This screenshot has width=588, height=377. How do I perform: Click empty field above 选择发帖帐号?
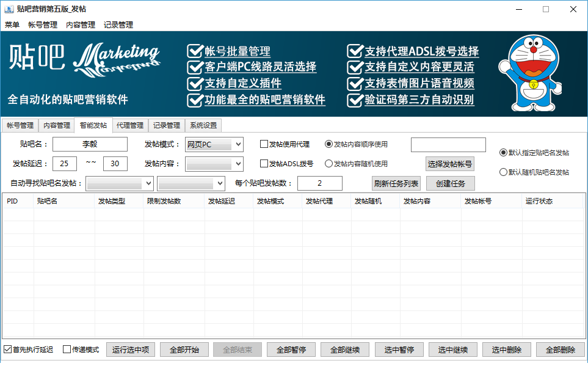pos(449,145)
